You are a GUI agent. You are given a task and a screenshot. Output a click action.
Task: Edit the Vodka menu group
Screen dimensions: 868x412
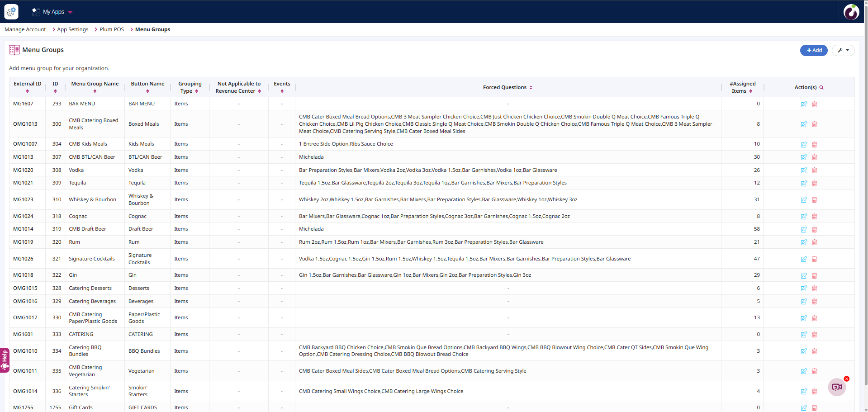pyautogui.click(x=803, y=170)
